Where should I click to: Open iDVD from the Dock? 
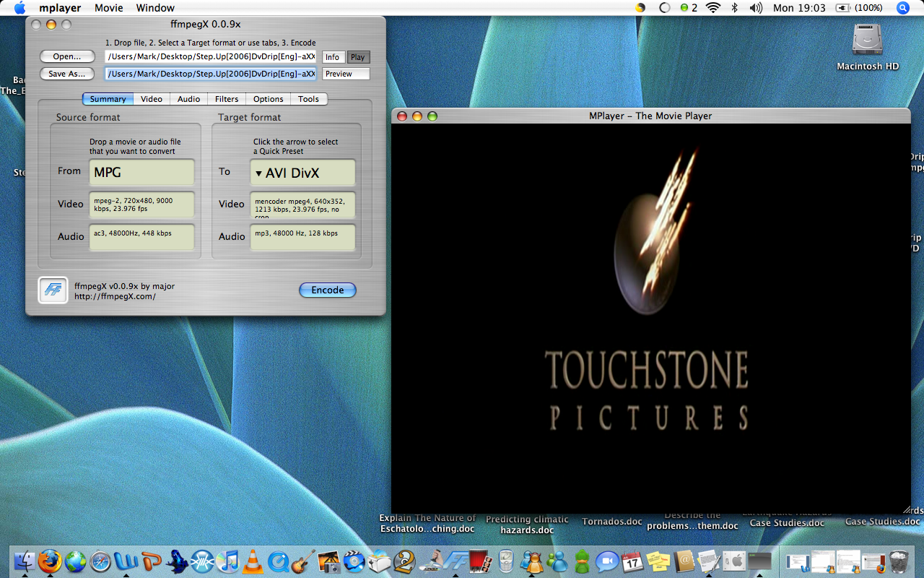(x=354, y=561)
